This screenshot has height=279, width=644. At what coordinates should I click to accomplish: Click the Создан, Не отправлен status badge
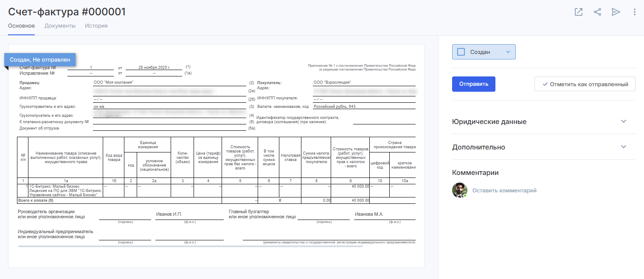tap(40, 60)
